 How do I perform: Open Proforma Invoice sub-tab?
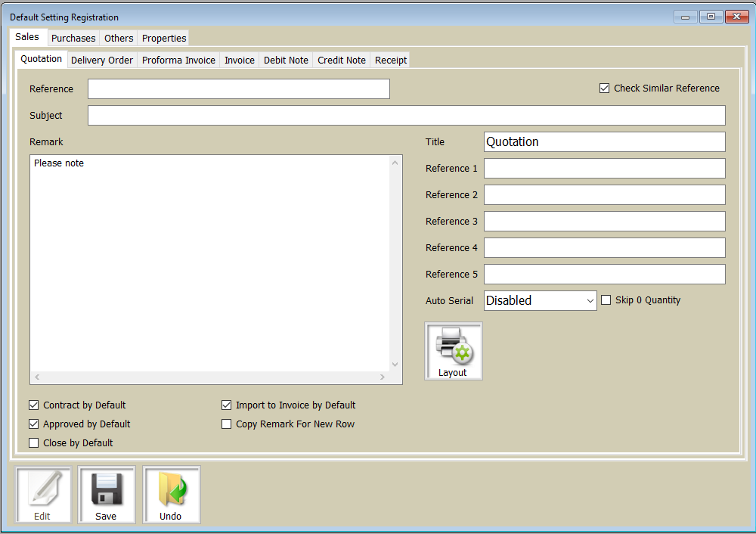tap(178, 61)
